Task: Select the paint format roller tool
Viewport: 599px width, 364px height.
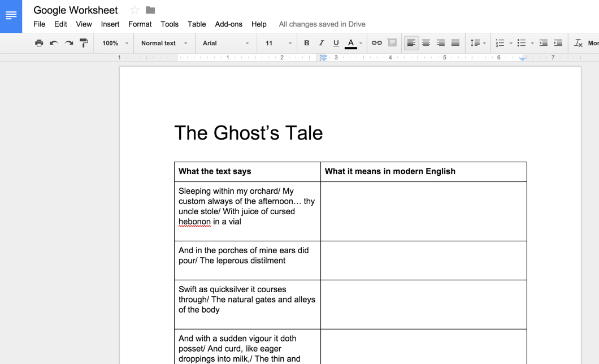Action: pos(83,43)
